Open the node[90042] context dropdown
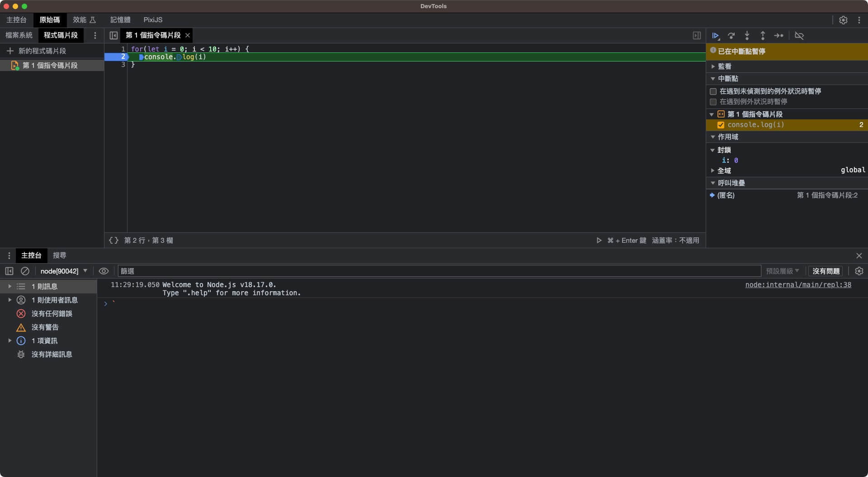The height and width of the screenshot is (477, 868). click(64, 271)
